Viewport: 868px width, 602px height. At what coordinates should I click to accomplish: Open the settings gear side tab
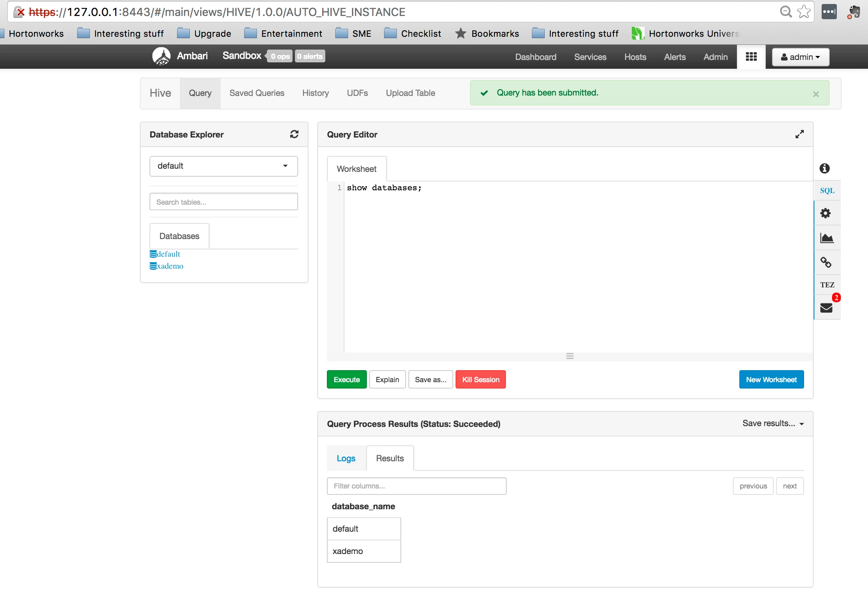click(x=826, y=213)
